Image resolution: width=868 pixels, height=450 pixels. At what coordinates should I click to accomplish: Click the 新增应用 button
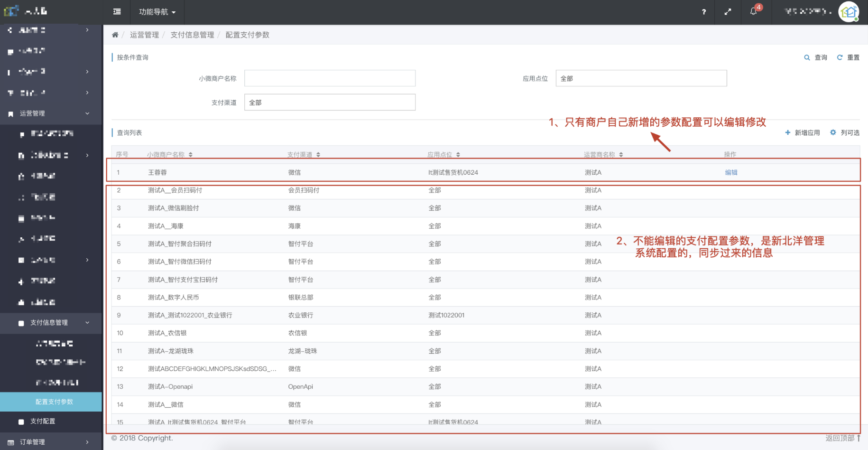(803, 132)
